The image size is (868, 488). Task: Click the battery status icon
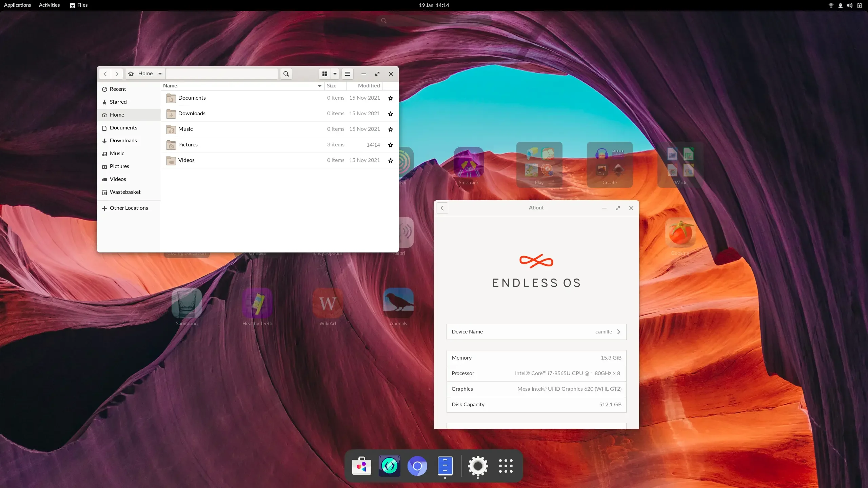860,5
